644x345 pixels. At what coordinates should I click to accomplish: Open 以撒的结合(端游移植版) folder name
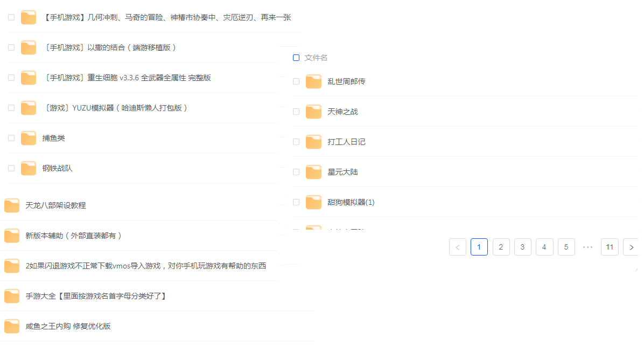(x=110, y=47)
